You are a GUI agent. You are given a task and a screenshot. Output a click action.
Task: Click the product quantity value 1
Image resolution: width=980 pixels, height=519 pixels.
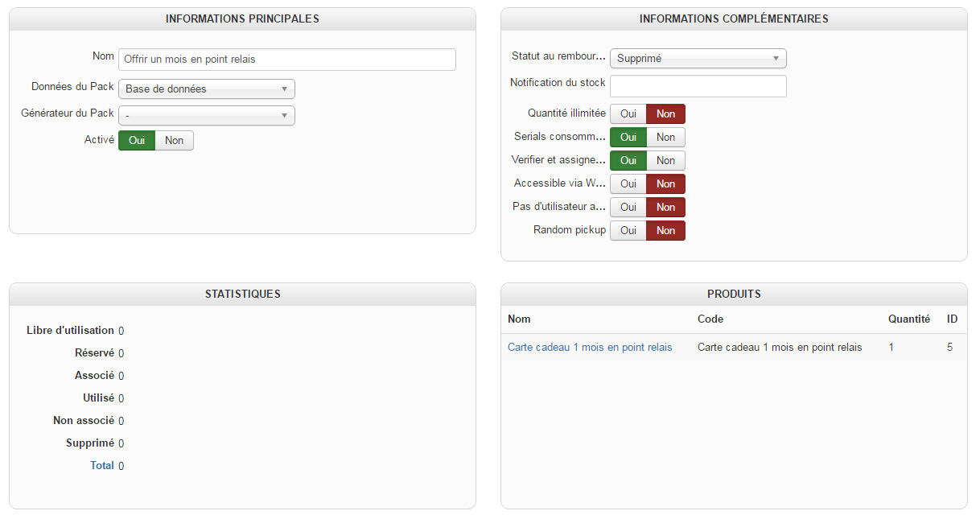tap(891, 348)
